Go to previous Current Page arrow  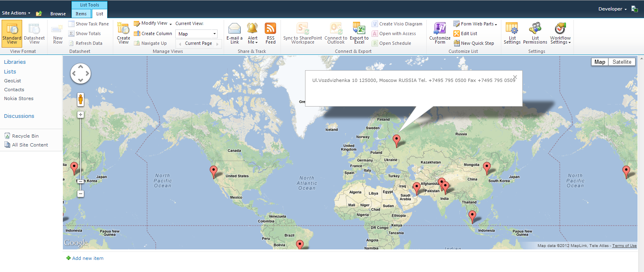pos(180,44)
